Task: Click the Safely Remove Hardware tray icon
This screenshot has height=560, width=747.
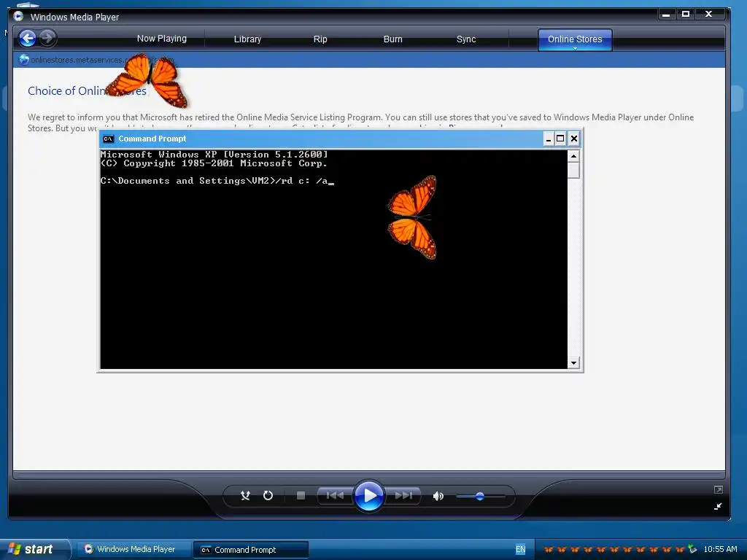Action: point(693,549)
